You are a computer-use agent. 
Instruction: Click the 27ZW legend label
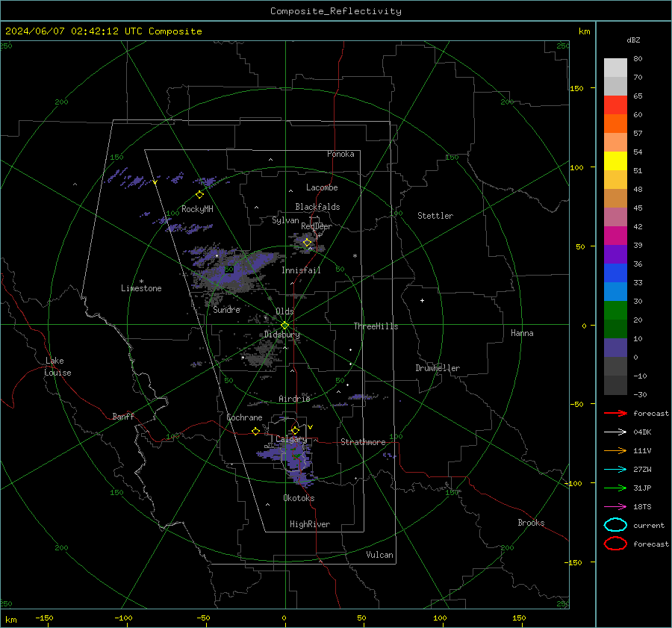(x=642, y=470)
